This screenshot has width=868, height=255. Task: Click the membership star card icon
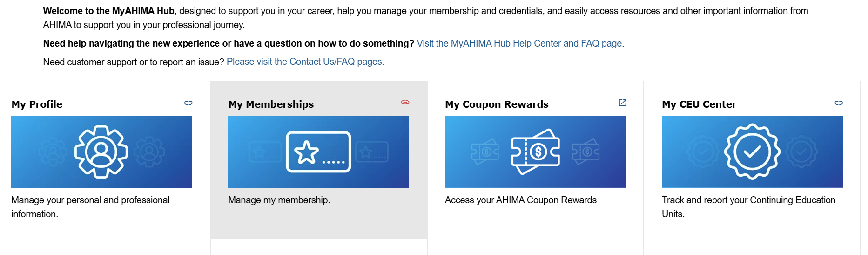(x=318, y=152)
